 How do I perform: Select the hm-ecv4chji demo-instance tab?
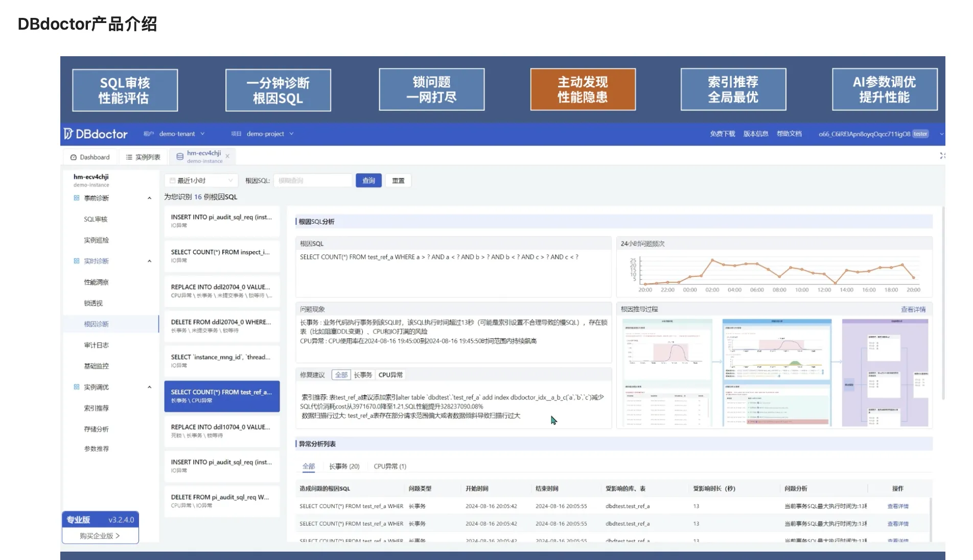(x=202, y=156)
